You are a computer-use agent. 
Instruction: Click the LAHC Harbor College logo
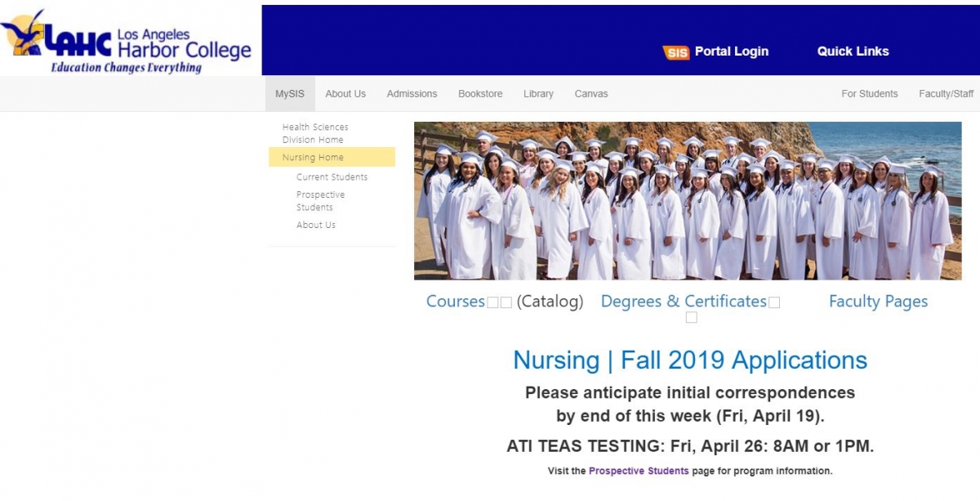pyautogui.click(x=127, y=42)
